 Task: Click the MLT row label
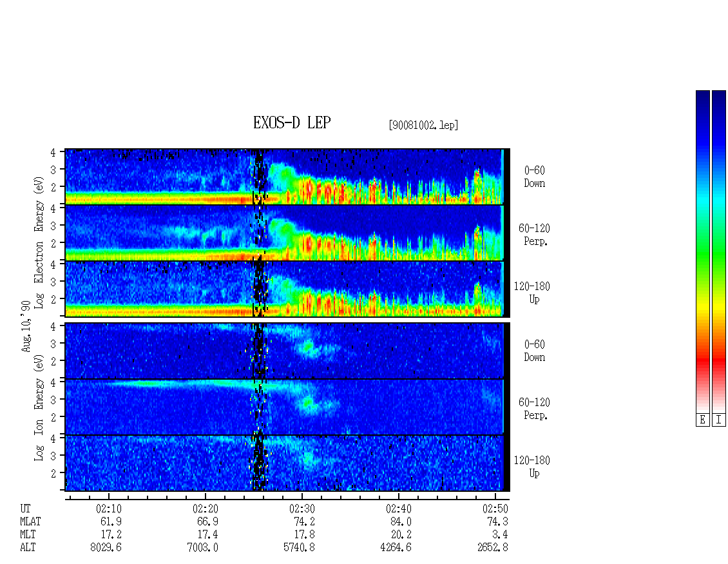(28, 535)
